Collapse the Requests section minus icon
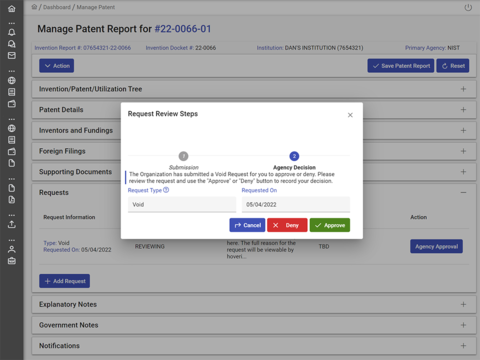The height and width of the screenshot is (360, 480). [x=463, y=192]
